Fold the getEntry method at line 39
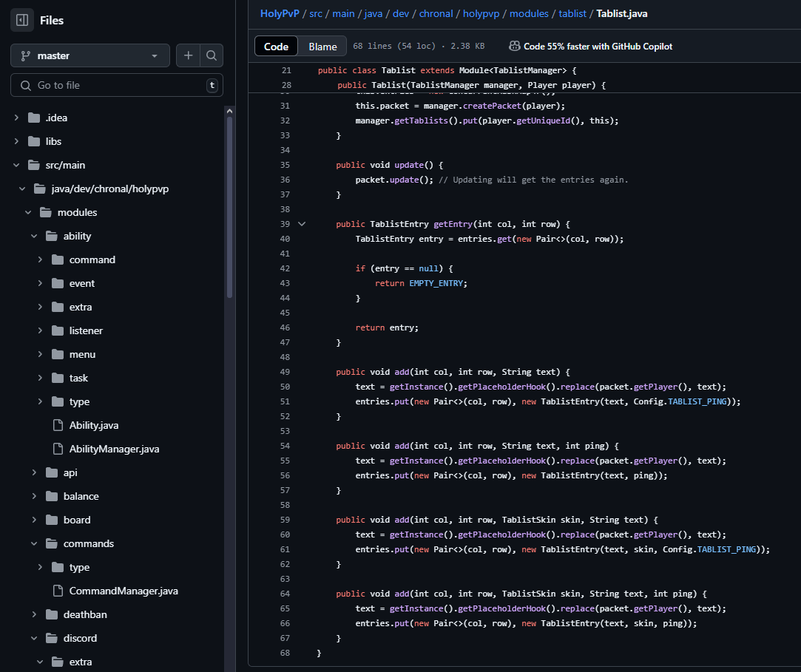 pyautogui.click(x=302, y=224)
